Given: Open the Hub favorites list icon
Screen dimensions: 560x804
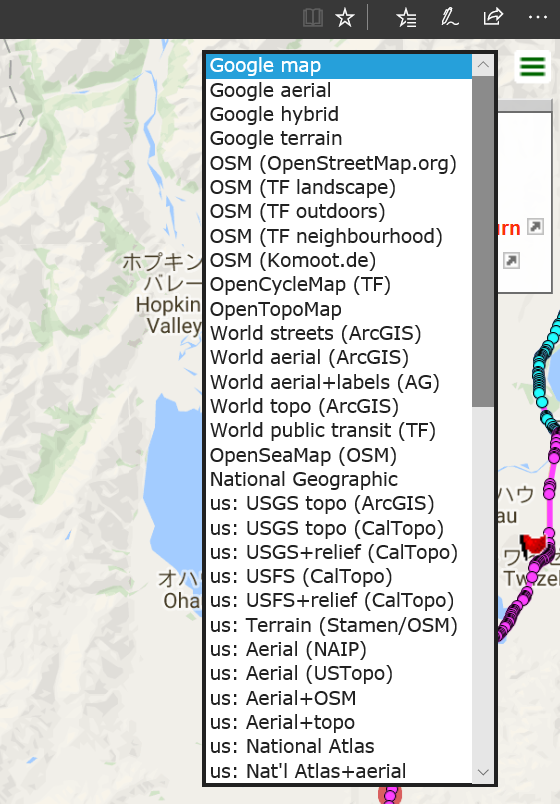Looking at the screenshot, I should [x=406, y=18].
